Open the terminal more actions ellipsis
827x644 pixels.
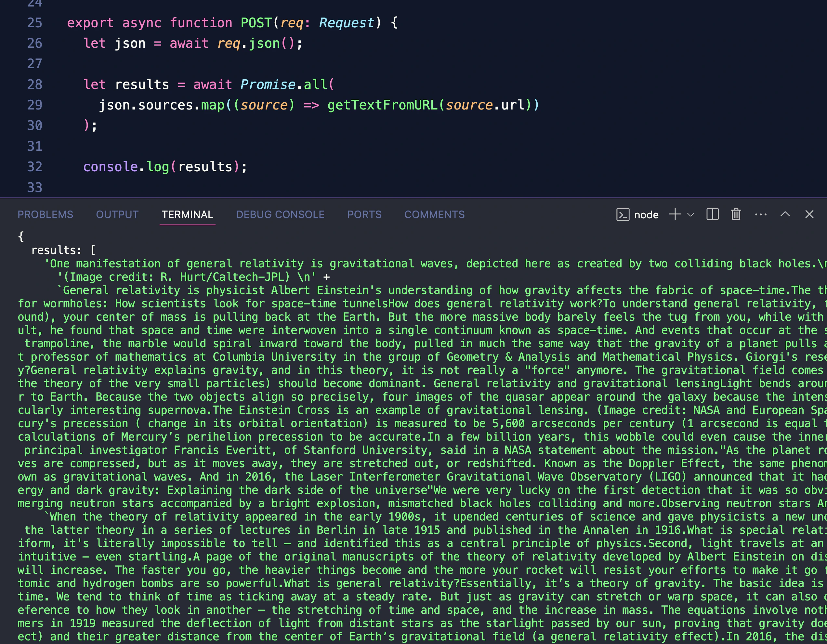click(x=761, y=214)
